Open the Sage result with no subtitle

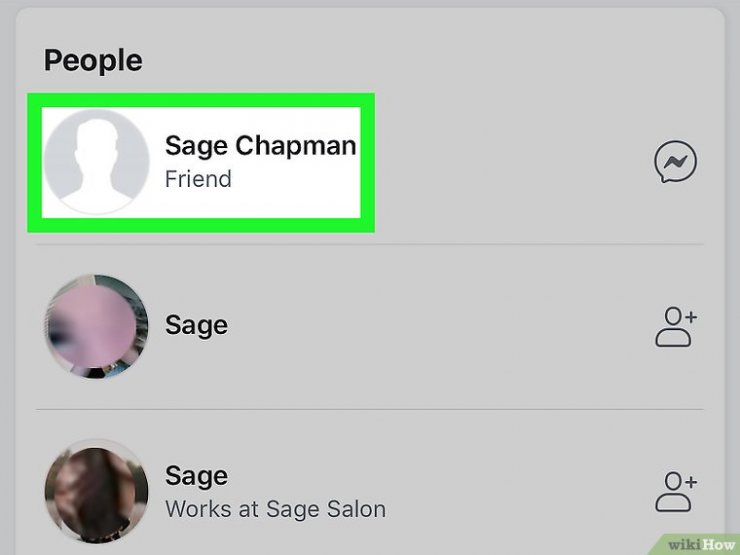coord(196,325)
